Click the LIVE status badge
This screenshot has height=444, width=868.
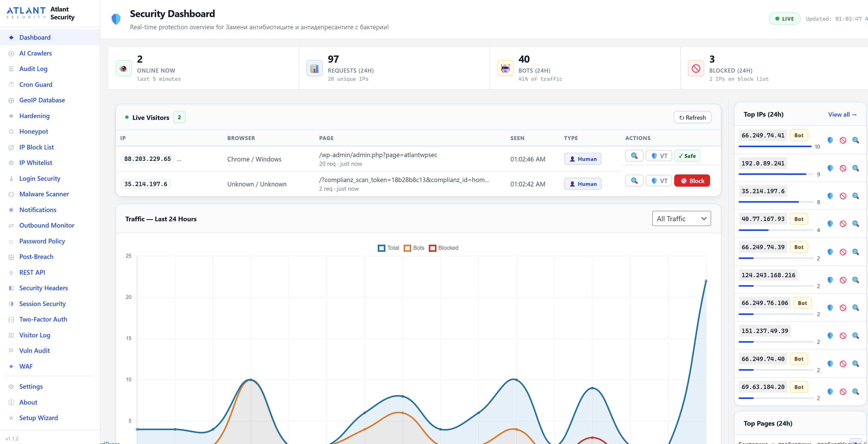784,19
